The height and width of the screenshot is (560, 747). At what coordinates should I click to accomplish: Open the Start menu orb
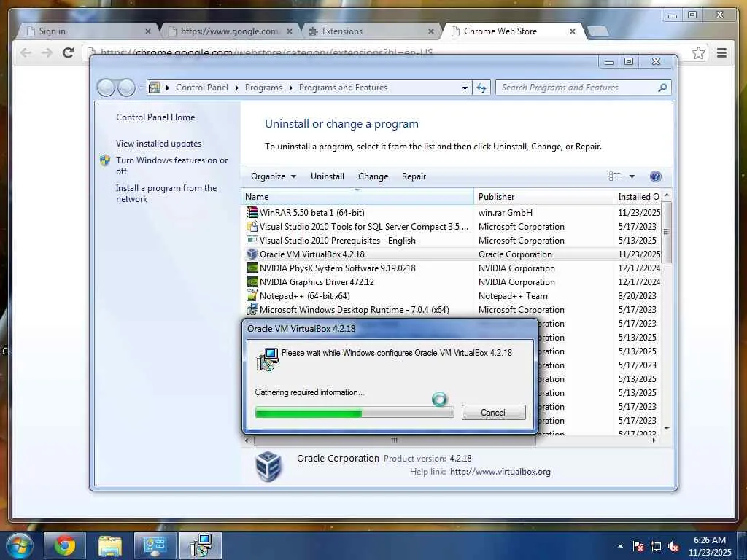click(18, 545)
